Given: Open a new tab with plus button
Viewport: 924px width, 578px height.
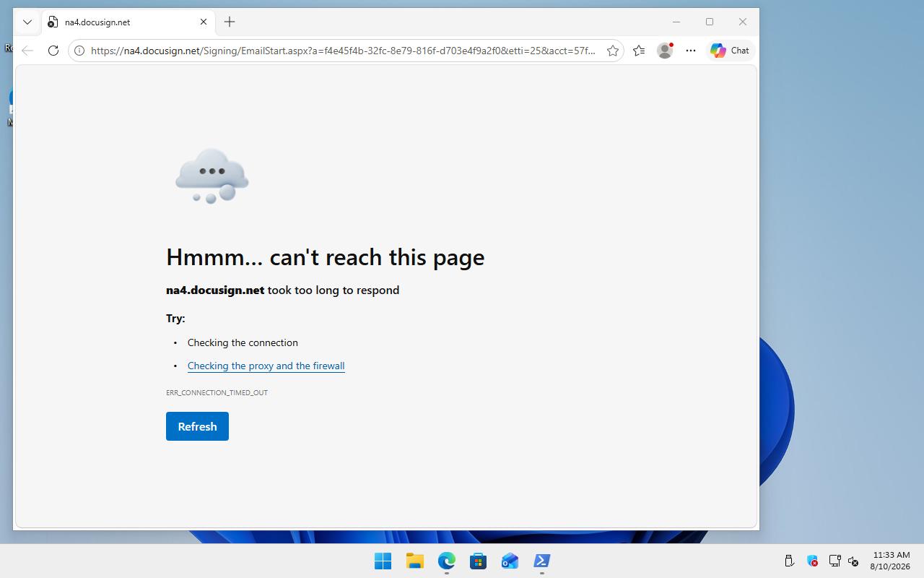Looking at the screenshot, I should pos(230,22).
